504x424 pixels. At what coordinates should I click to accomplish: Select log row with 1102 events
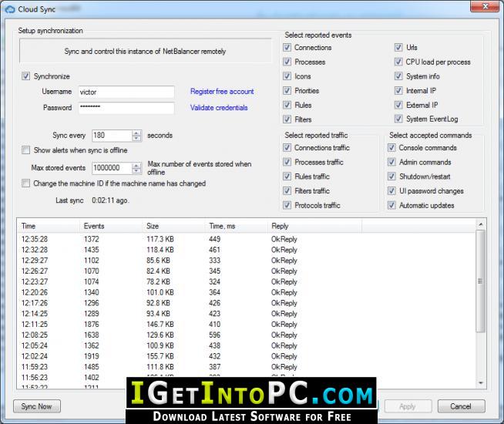(x=246, y=261)
